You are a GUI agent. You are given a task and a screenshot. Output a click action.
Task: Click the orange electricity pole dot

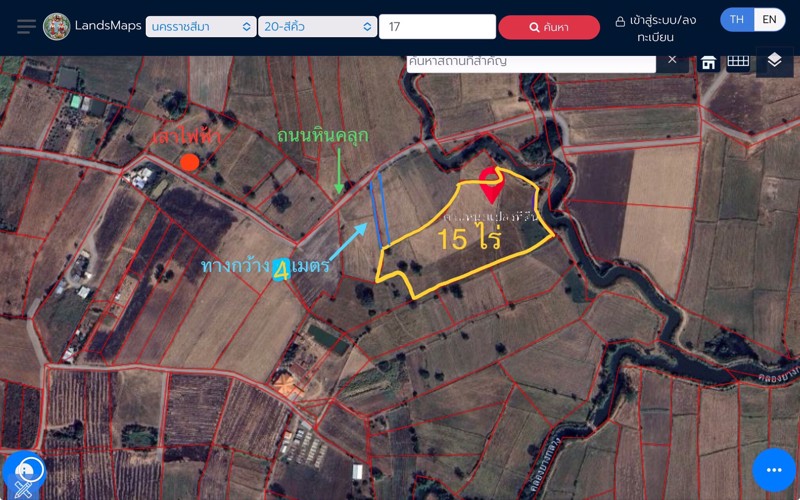(x=189, y=161)
